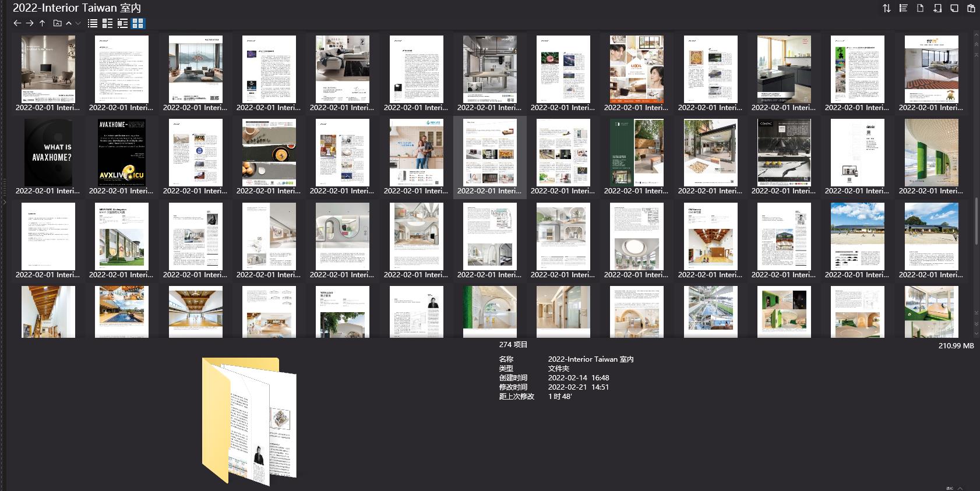Select the highlighted thumbnails grid view
980x491 pixels.
tap(138, 23)
